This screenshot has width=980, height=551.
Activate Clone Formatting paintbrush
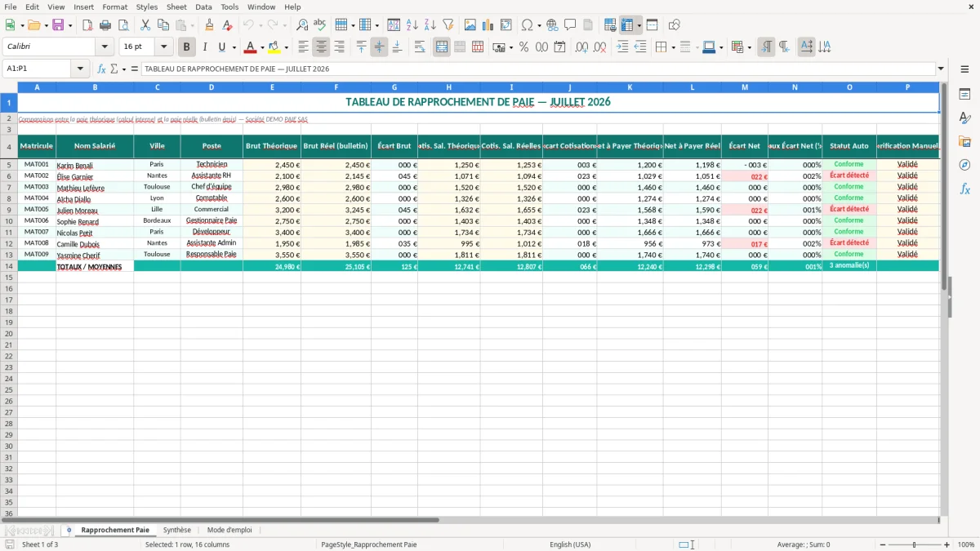tap(209, 25)
